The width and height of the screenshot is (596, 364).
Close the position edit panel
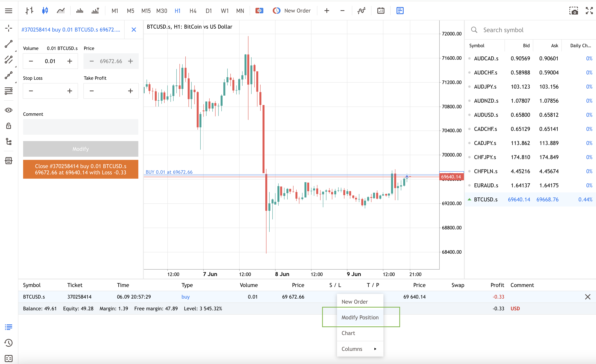click(x=134, y=30)
